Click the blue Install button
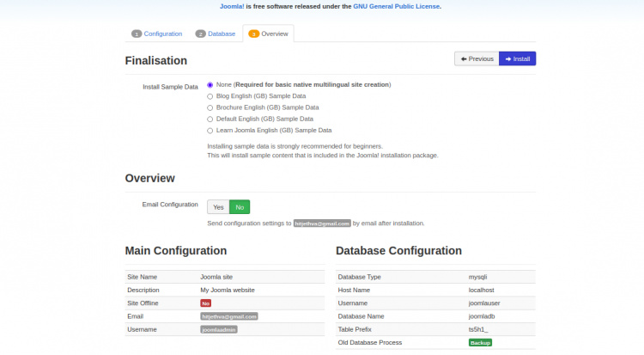This screenshot has height=355, width=644. pyautogui.click(x=517, y=58)
